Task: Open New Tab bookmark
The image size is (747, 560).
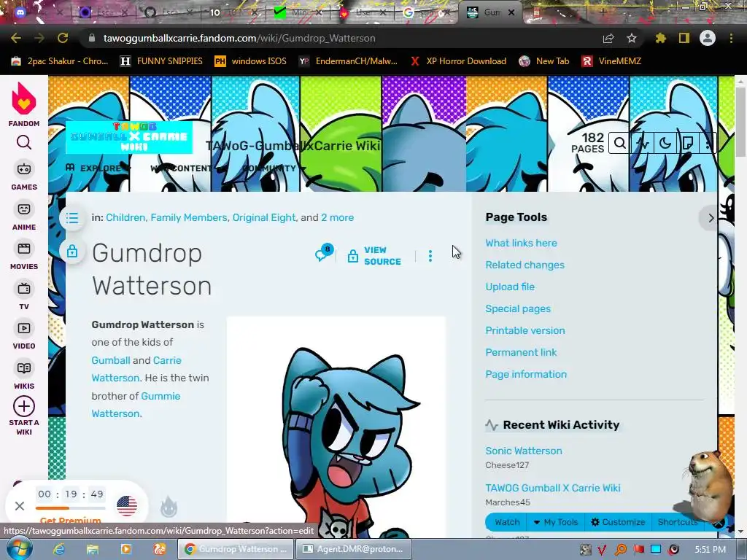Action: pyautogui.click(x=544, y=61)
